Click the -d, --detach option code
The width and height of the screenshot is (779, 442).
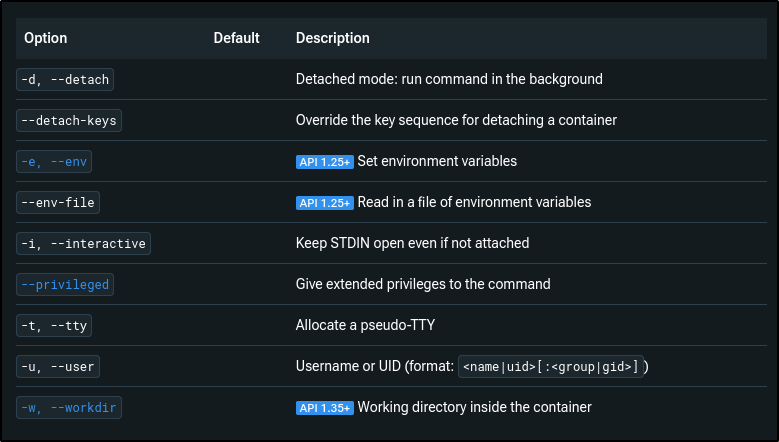[x=65, y=79]
